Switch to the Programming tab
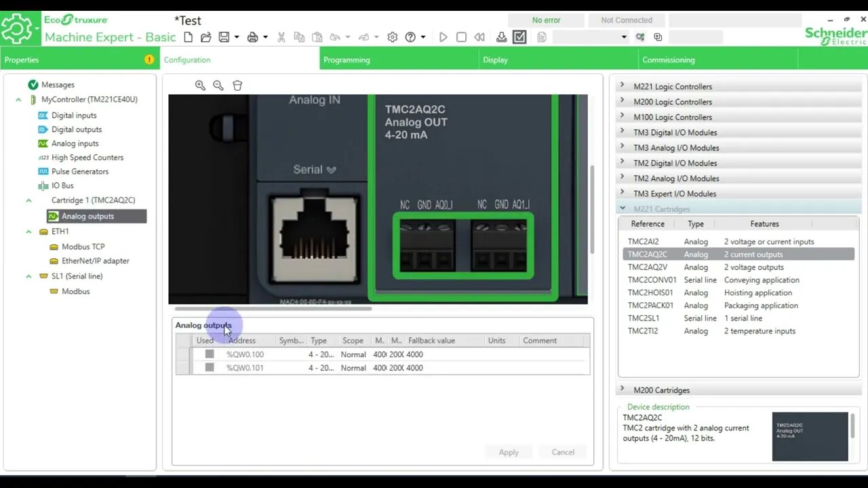This screenshot has height=488, width=868. tap(399, 60)
